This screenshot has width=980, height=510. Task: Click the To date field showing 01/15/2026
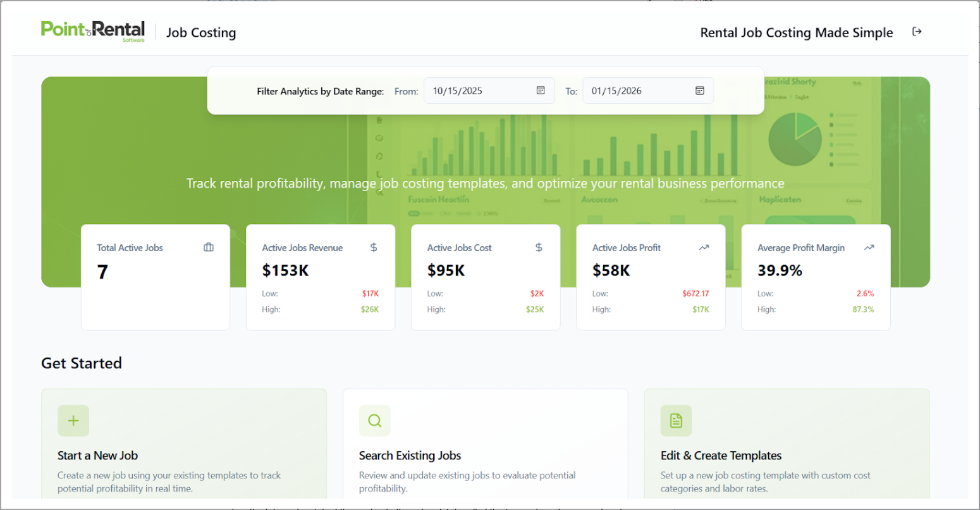coord(639,90)
